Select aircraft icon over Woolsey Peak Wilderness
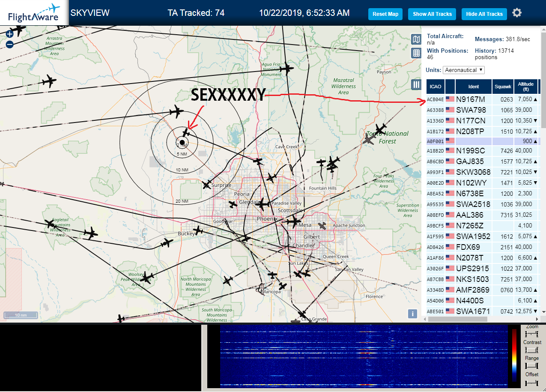This screenshot has width=546, height=392. [x=147, y=278]
